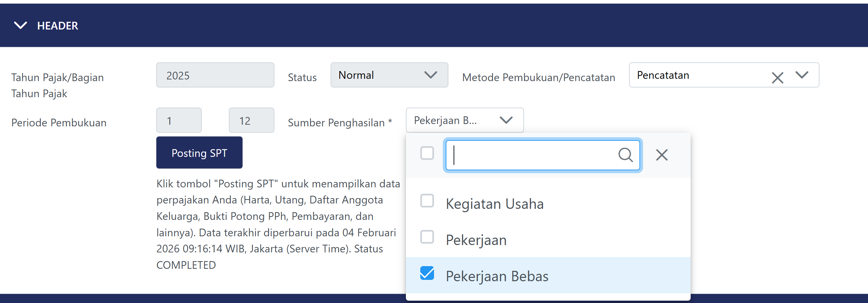Click the search magnifier icon in dropdown
868x303 pixels.
point(625,155)
